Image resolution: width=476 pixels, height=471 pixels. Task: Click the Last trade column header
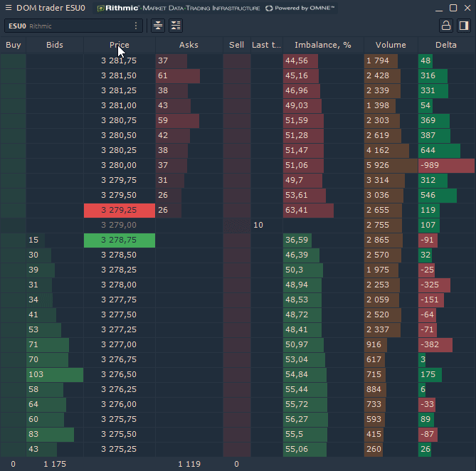coord(267,45)
